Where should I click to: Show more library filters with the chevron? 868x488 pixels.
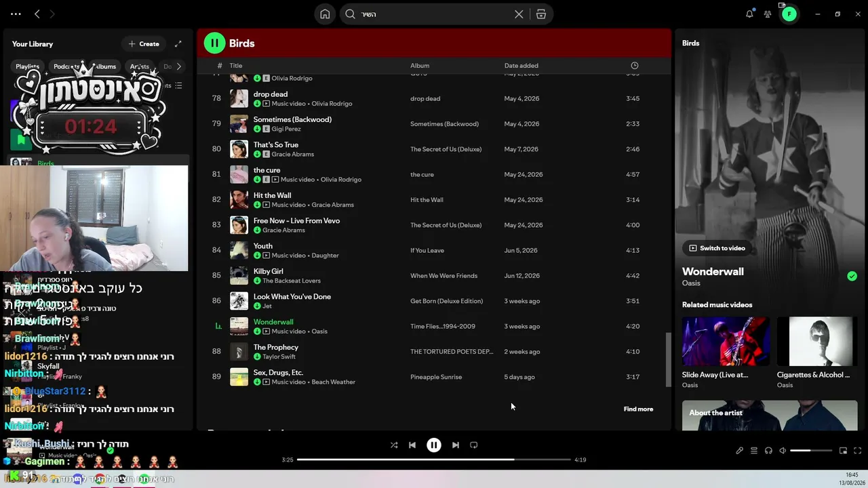click(x=178, y=66)
